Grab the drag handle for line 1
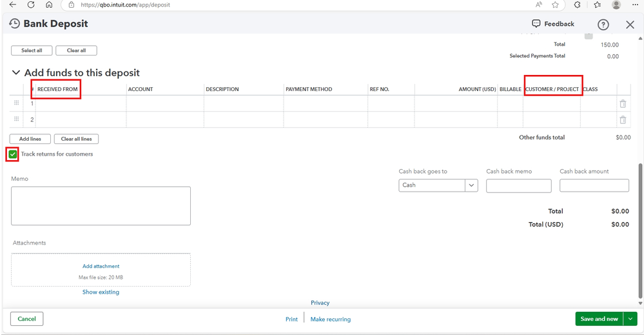The width and height of the screenshot is (644, 335). (17, 103)
